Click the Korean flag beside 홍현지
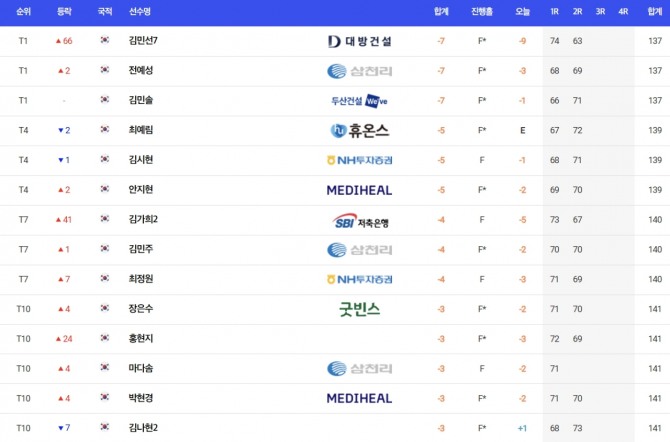 (x=105, y=339)
